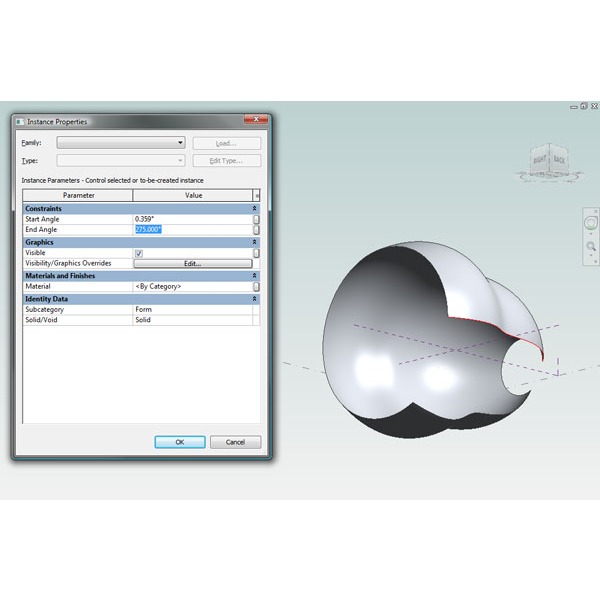Screen dimensions: 600x600
Task: Select the Start Angle parameter label
Action: 42,219
